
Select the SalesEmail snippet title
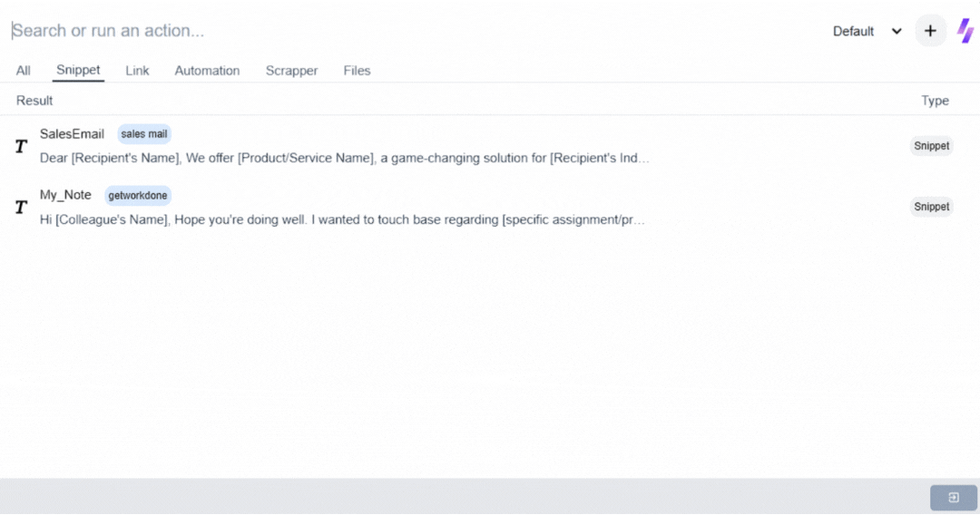72,134
